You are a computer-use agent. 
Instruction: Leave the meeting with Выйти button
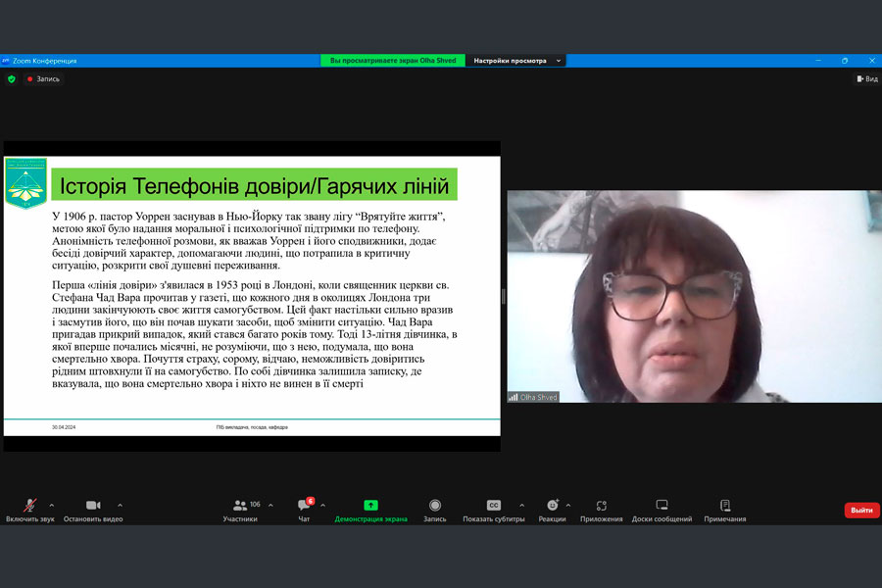(861, 511)
